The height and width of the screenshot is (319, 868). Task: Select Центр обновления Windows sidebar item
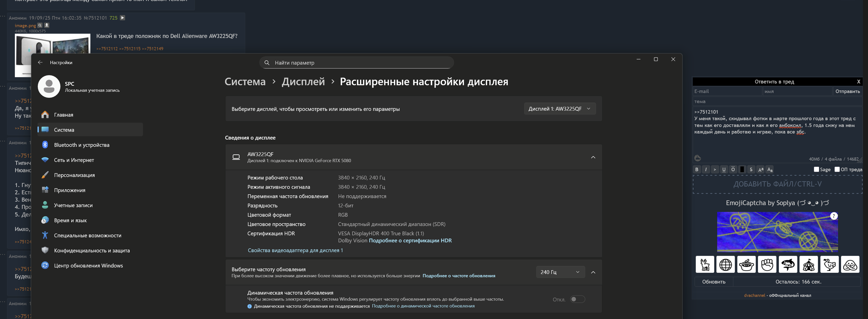(x=88, y=265)
